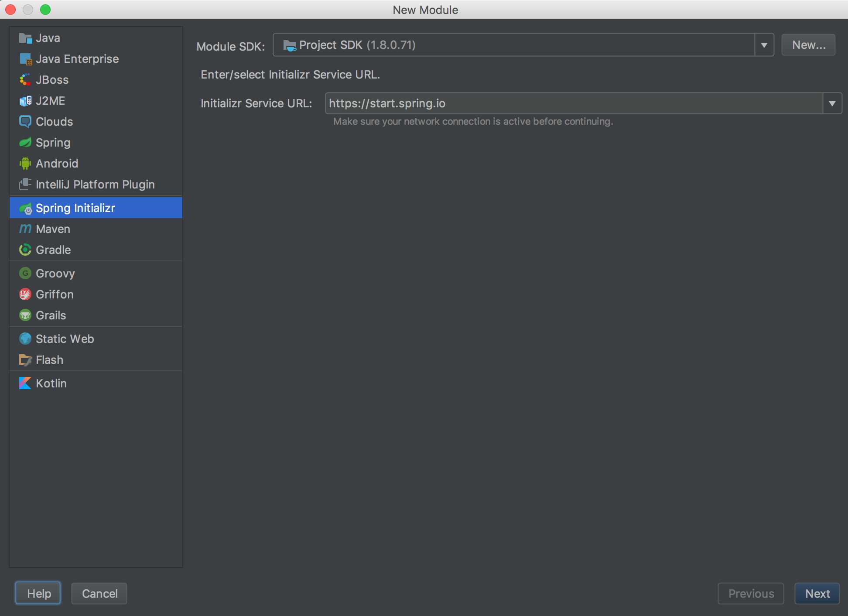The image size is (848, 616).
Task: Click the Griffon red icon
Action: point(25,294)
